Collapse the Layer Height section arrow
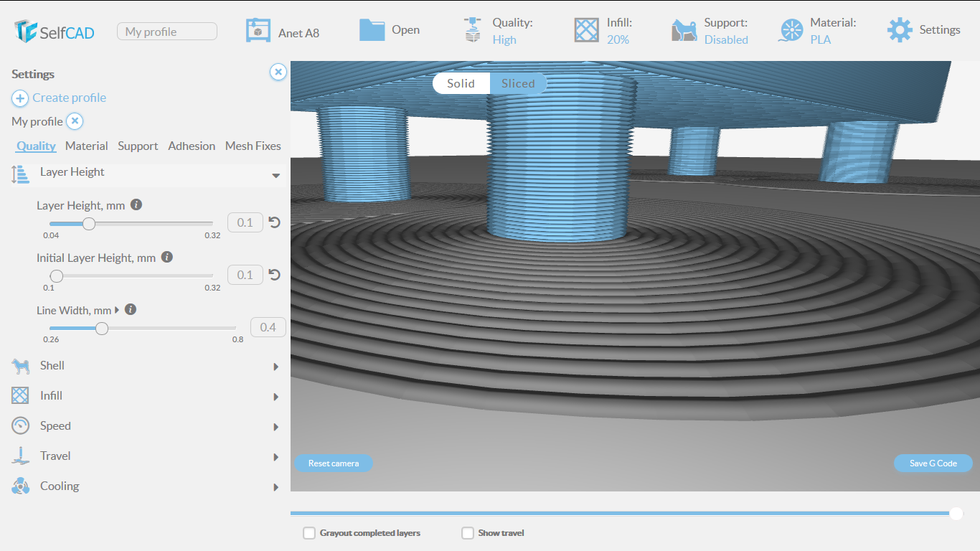980x551 pixels. (276, 176)
